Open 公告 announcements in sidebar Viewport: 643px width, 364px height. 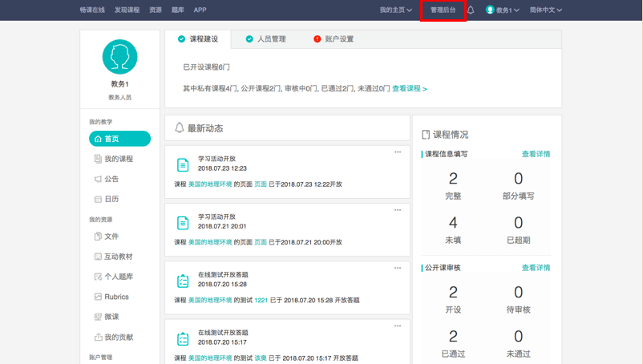coord(111,179)
